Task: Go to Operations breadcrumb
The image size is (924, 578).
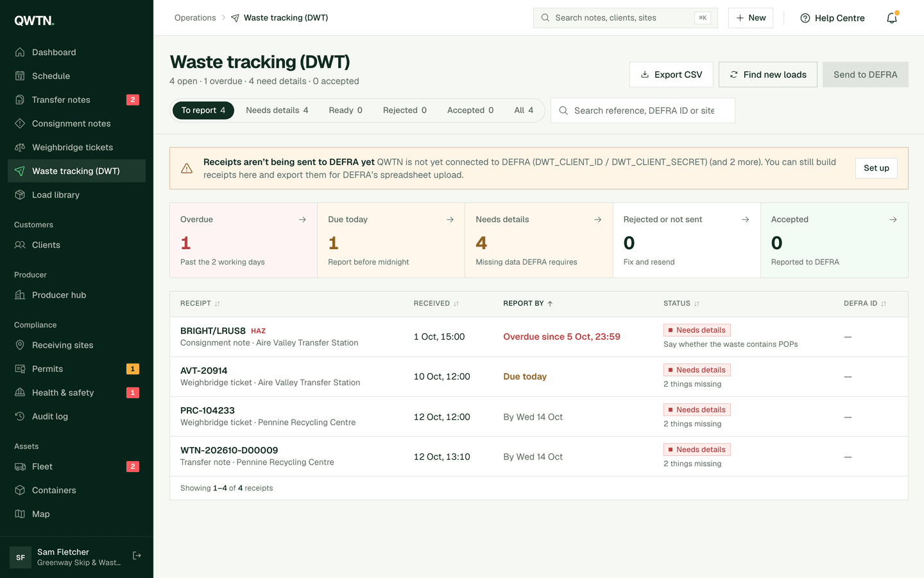Action: coord(195,18)
